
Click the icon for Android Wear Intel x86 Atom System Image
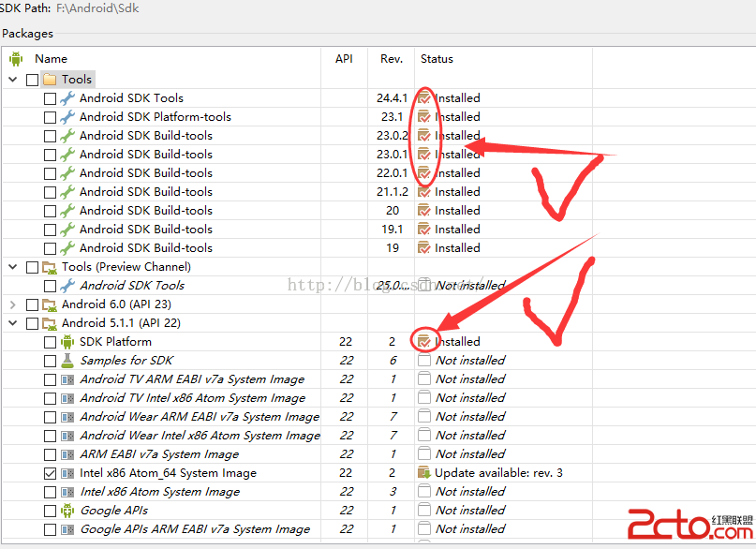(67, 436)
